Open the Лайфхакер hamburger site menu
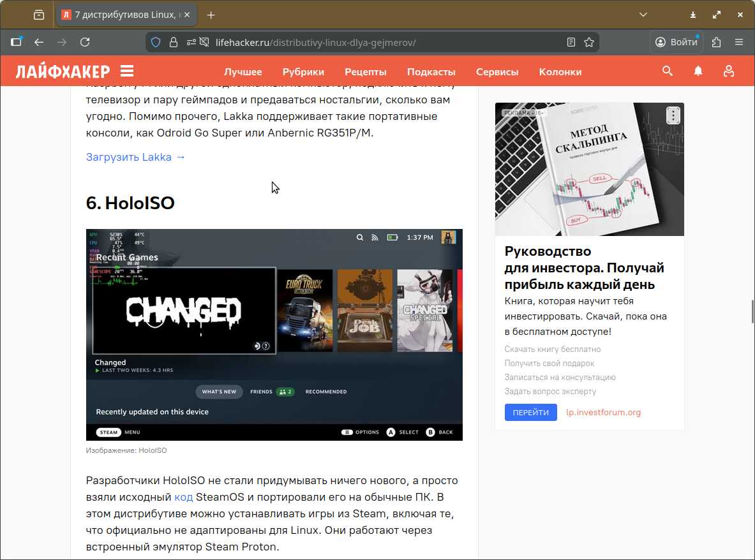The height and width of the screenshot is (560, 755). (127, 71)
